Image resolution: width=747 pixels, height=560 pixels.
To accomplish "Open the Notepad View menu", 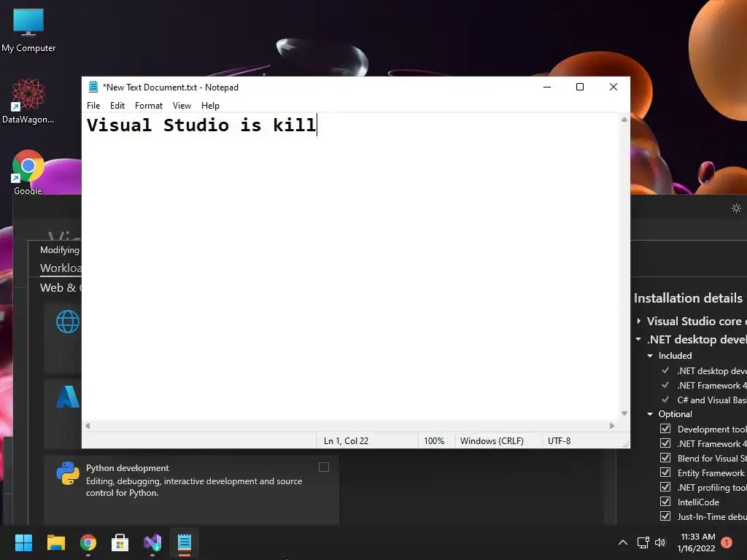I will 182,106.
